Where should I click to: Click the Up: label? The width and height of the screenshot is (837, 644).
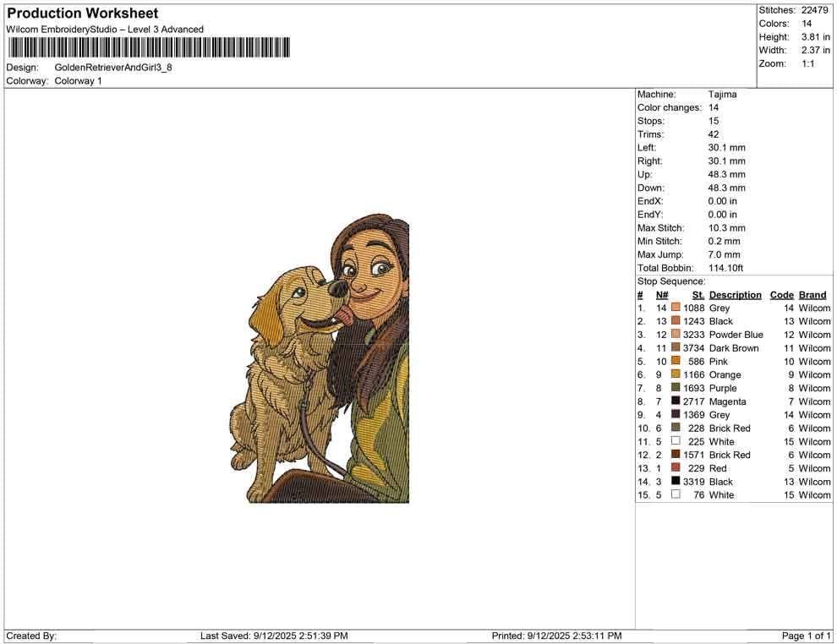pyautogui.click(x=644, y=174)
